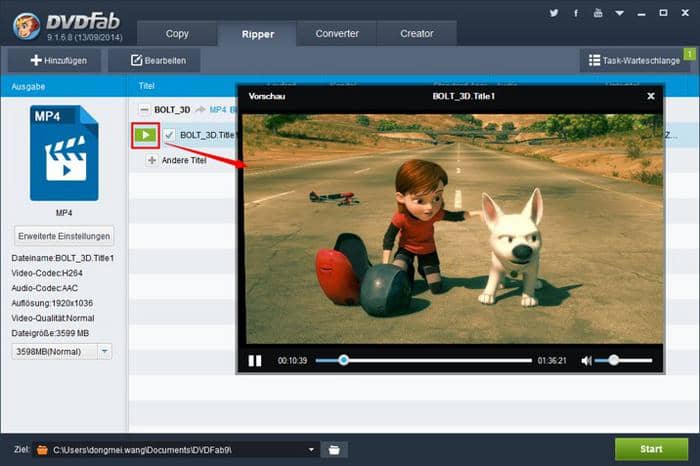
Task: Adjust the preview volume slider
Action: click(624, 360)
